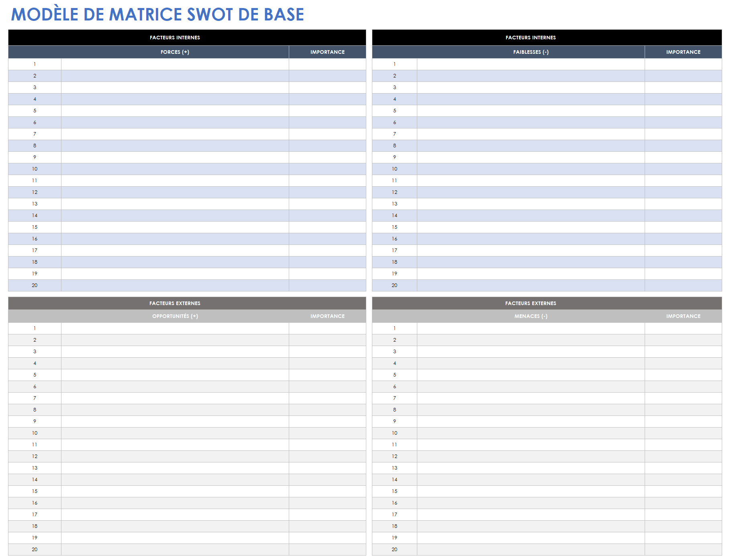
Task: Click the row 6 entry cell under OPPORTUNITÉS
Action: coord(175,387)
